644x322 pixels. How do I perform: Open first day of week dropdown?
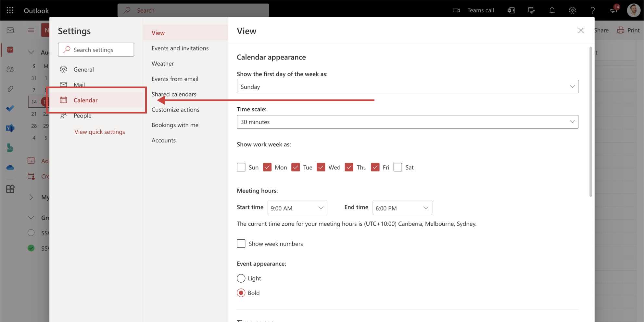point(407,87)
